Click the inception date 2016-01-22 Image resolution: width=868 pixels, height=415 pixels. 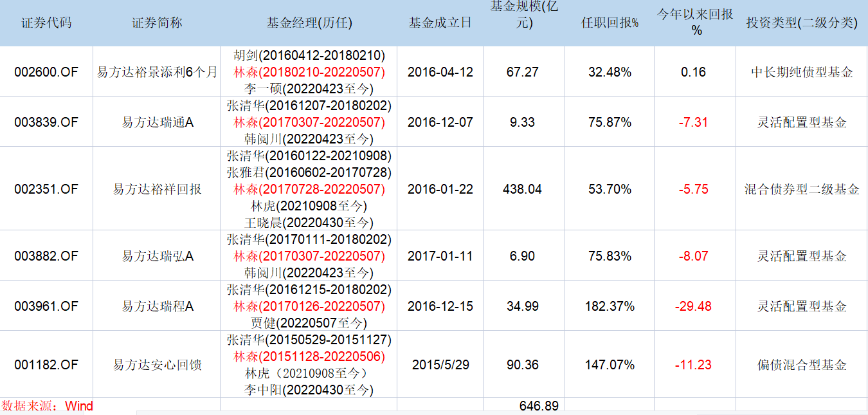(x=440, y=189)
